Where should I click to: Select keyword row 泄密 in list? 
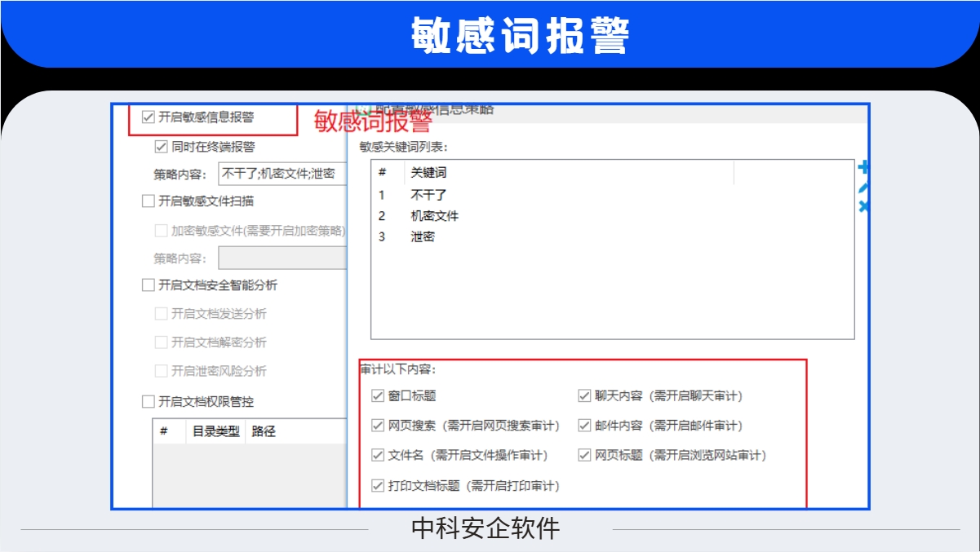pyautogui.click(x=423, y=236)
